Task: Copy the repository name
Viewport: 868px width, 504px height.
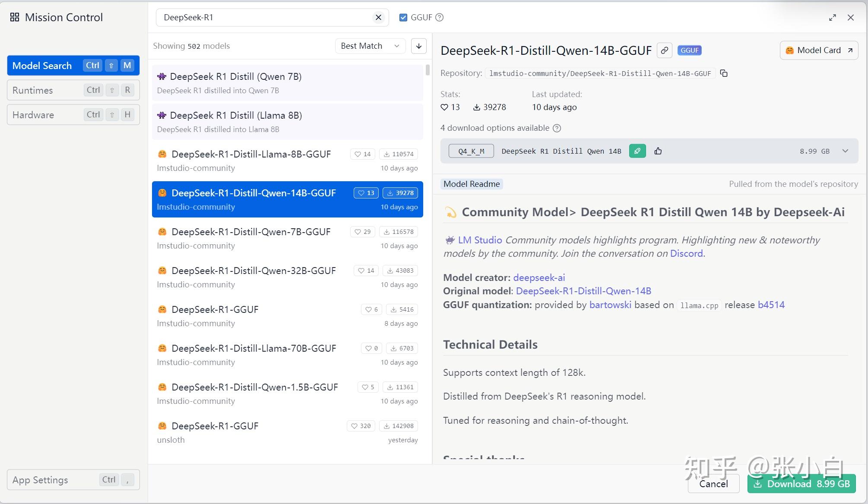Action: (724, 73)
